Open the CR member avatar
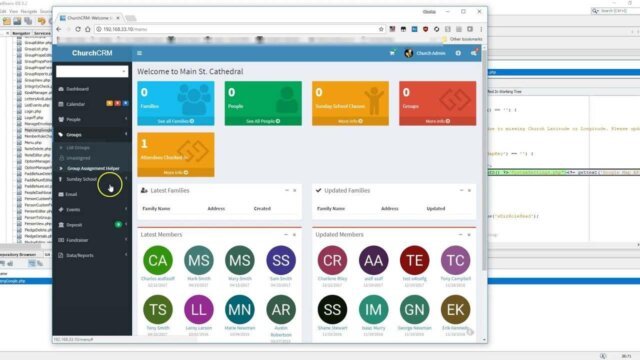This screenshot has width=640, height=360. tap(332, 260)
